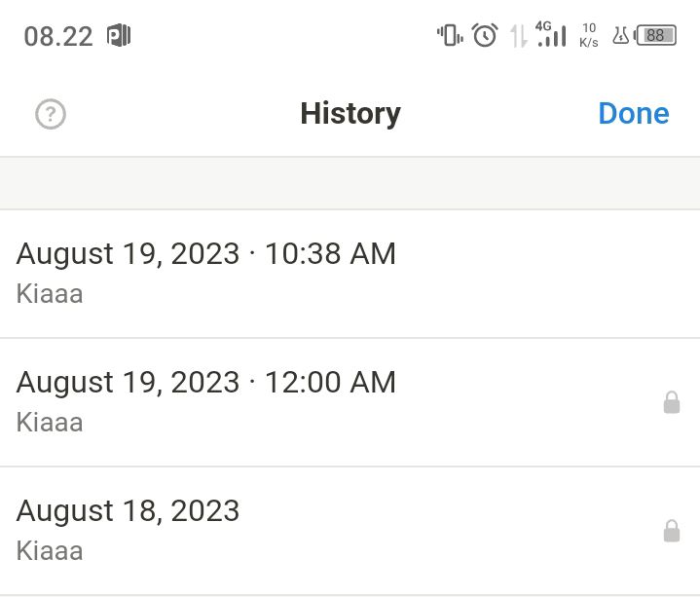Tap the parking app notification icon
The image size is (700, 597).
coord(119,35)
